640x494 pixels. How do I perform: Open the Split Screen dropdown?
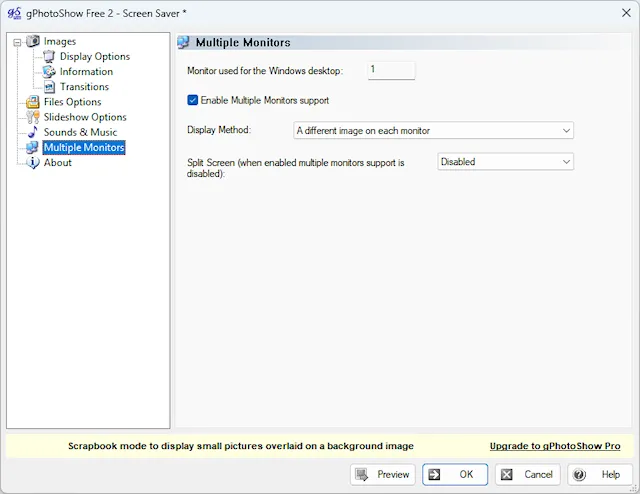pyautogui.click(x=505, y=161)
